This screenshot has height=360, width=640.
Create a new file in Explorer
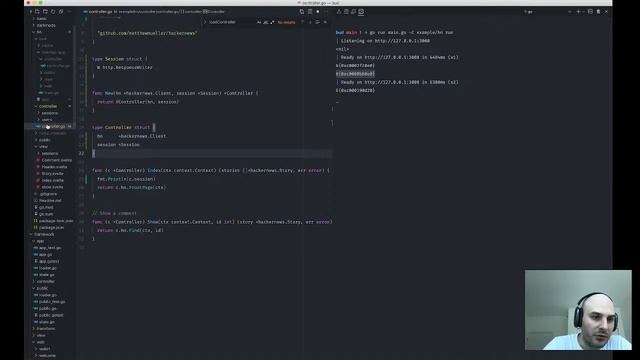(37, 11)
